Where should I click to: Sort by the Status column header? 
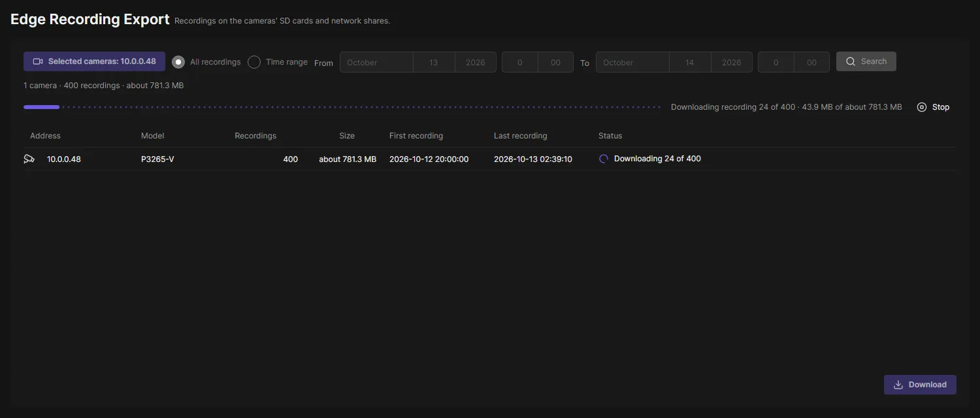pyautogui.click(x=610, y=136)
